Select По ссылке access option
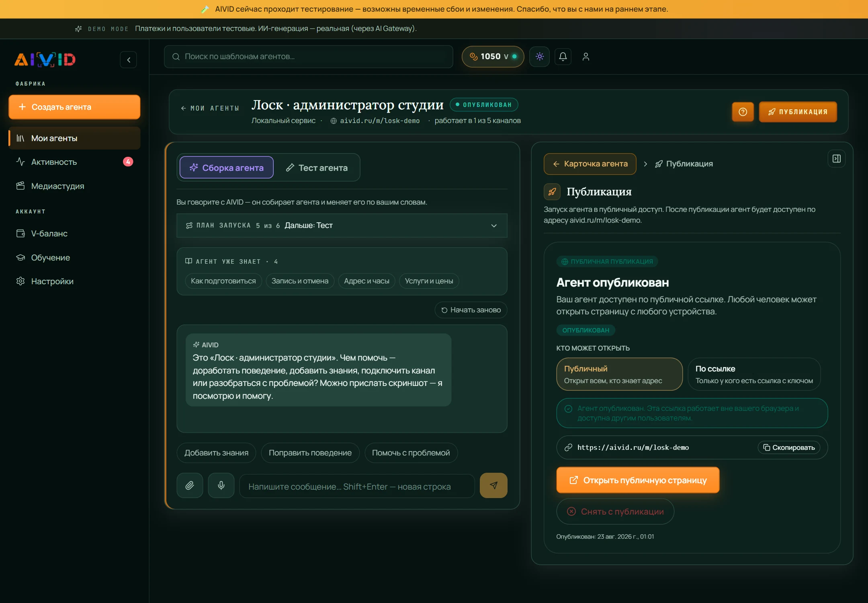 point(754,374)
